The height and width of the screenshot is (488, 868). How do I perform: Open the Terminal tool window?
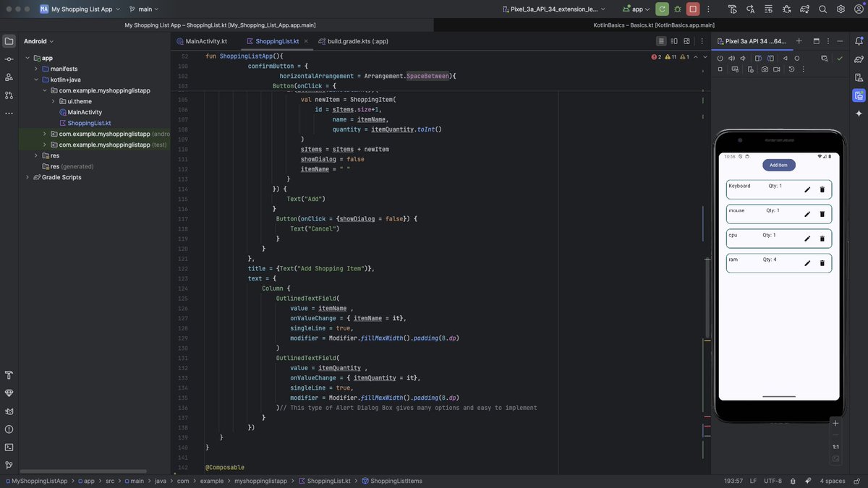[x=8, y=445]
